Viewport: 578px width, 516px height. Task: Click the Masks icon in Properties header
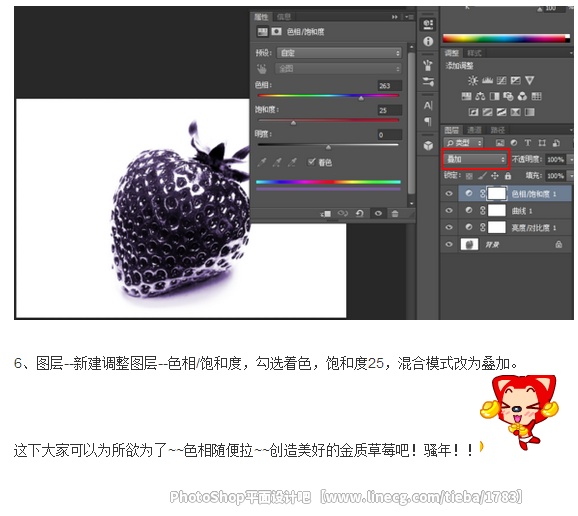[x=276, y=32]
